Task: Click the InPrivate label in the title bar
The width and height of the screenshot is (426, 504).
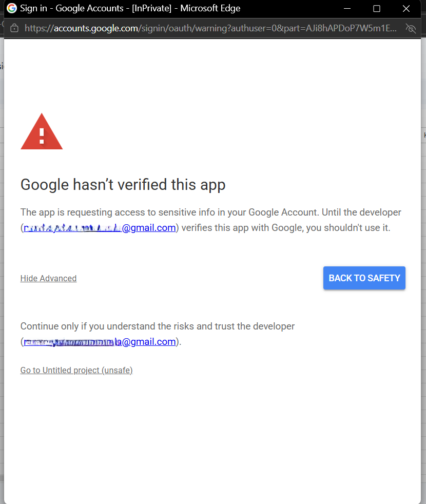Action: click(x=152, y=9)
